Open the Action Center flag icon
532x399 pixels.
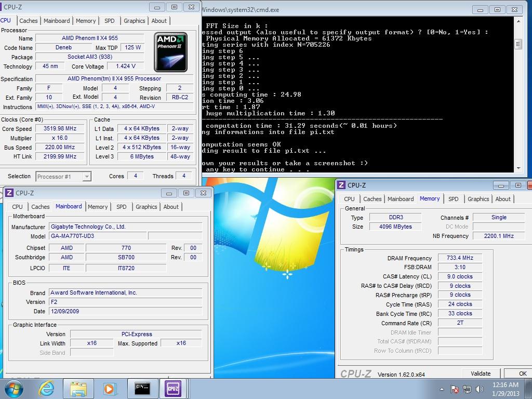[455, 389]
